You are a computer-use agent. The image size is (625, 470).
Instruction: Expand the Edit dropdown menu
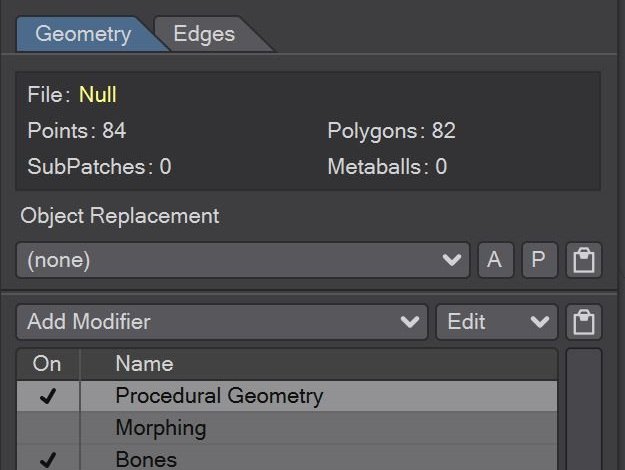(x=497, y=322)
